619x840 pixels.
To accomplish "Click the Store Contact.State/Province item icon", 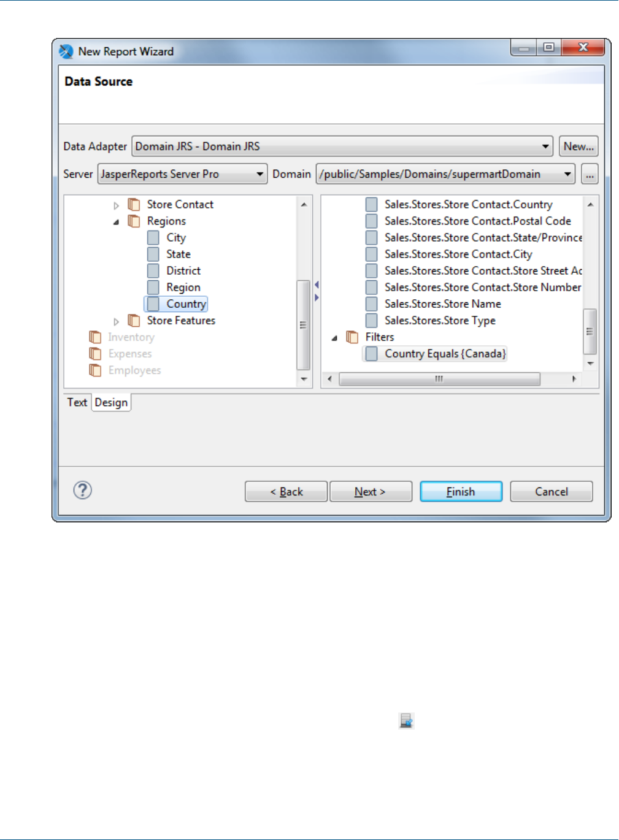I will click(371, 237).
